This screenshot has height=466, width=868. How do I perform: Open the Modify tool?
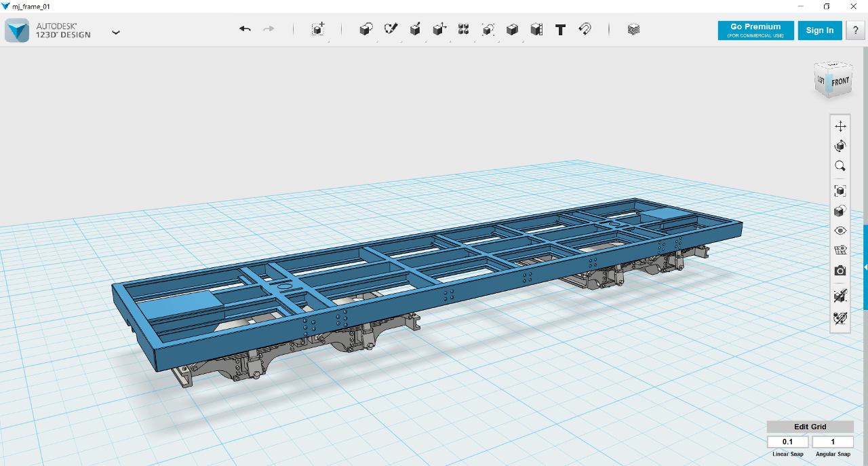click(x=439, y=29)
